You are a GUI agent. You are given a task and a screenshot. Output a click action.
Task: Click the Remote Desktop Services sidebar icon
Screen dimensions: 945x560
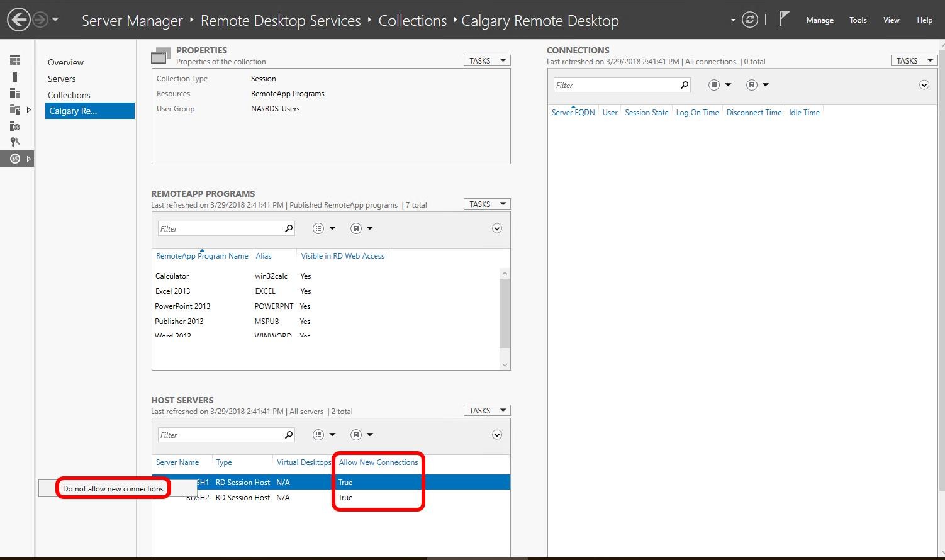[x=15, y=159]
